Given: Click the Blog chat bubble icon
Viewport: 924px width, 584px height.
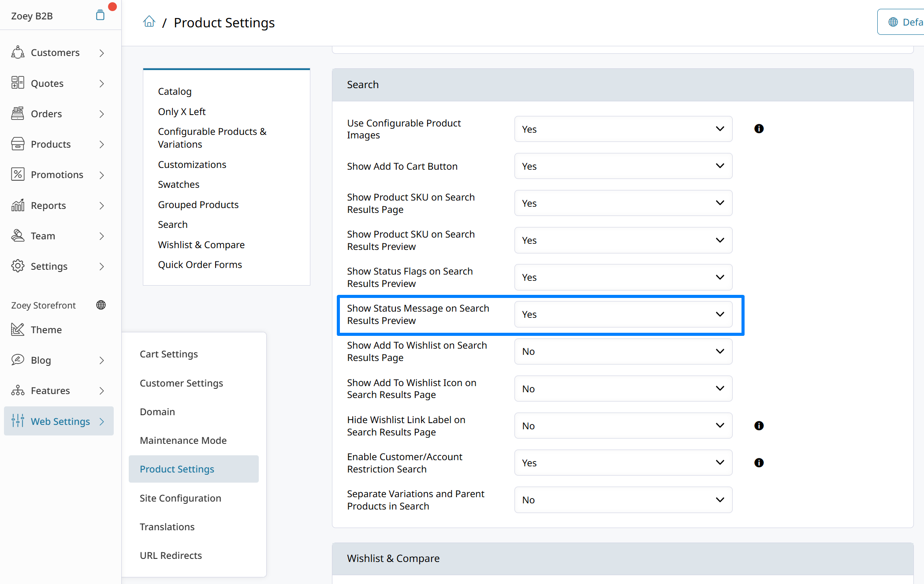Looking at the screenshot, I should click(x=18, y=360).
